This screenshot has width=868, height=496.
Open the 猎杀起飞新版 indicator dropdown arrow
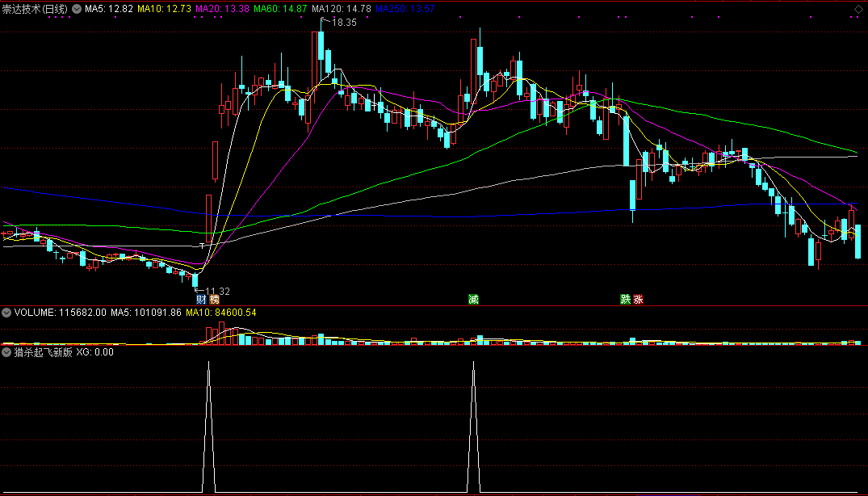tap(6, 352)
